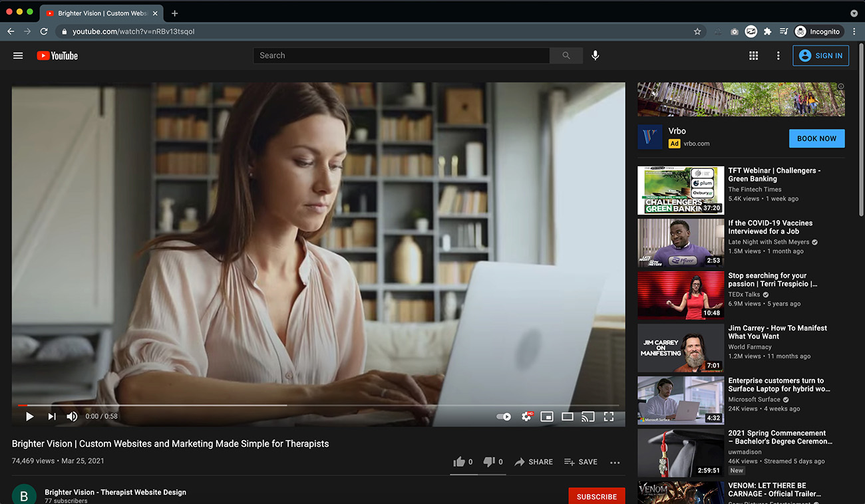Select the Brighter Vision browser tab
Viewport: 865px width, 504px height.
pos(100,13)
